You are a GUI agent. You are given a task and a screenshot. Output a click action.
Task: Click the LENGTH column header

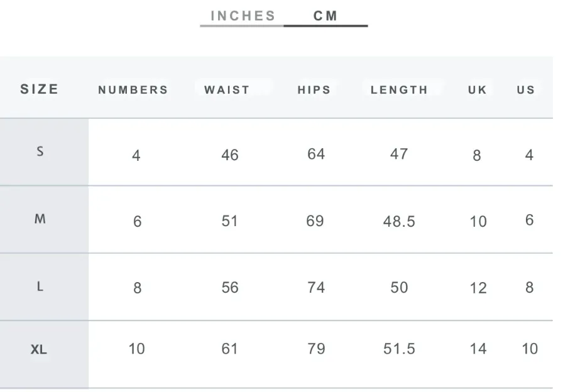(399, 90)
